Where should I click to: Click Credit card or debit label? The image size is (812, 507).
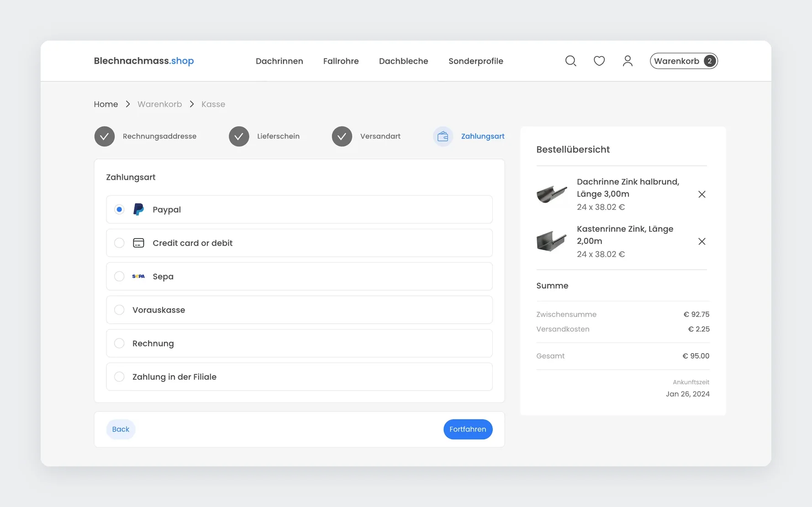click(x=192, y=243)
